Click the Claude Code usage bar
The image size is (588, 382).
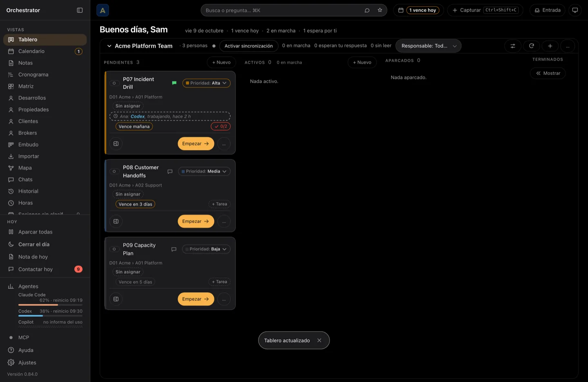(50, 305)
